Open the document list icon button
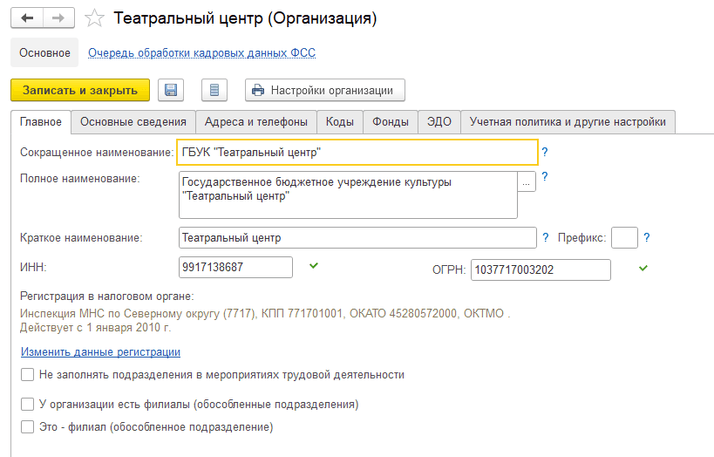Screen dimensions: 714x457 coord(213,90)
